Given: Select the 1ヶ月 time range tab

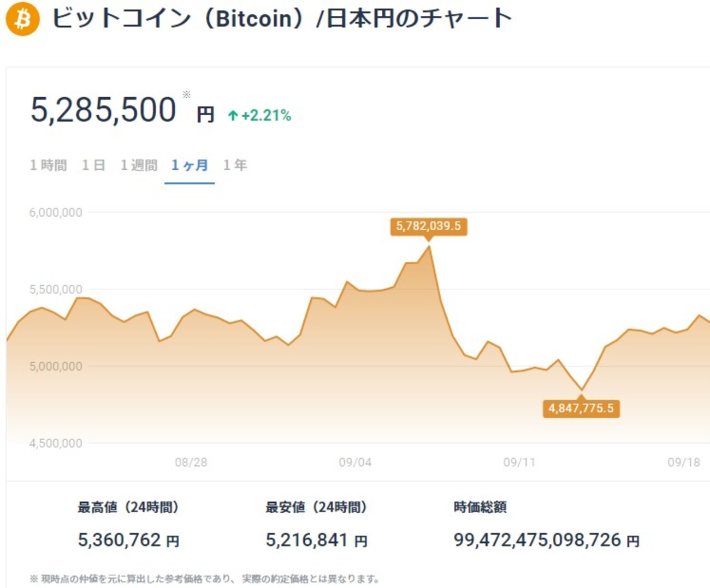Looking at the screenshot, I should [x=190, y=164].
